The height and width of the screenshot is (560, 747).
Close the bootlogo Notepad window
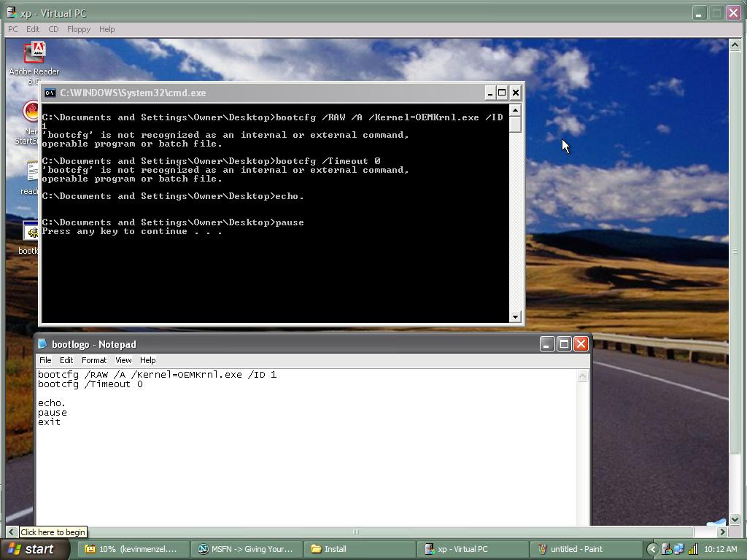pyautogui.click(x=581, y=344)
